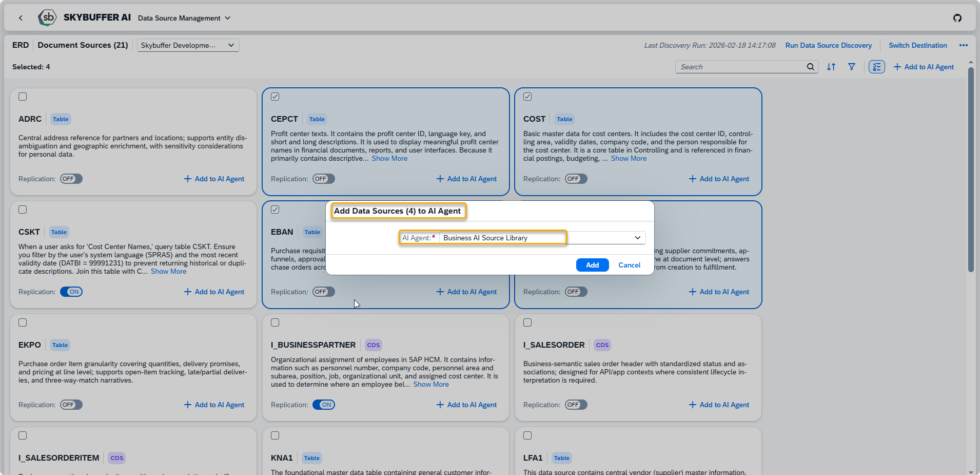
Task: Toggle replication on I_BUSINESSPARTNER card
Action: [324, 405]
